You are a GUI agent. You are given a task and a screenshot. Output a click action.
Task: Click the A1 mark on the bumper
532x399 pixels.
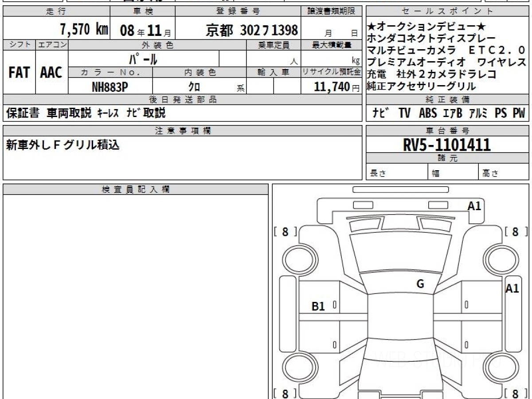474,206
